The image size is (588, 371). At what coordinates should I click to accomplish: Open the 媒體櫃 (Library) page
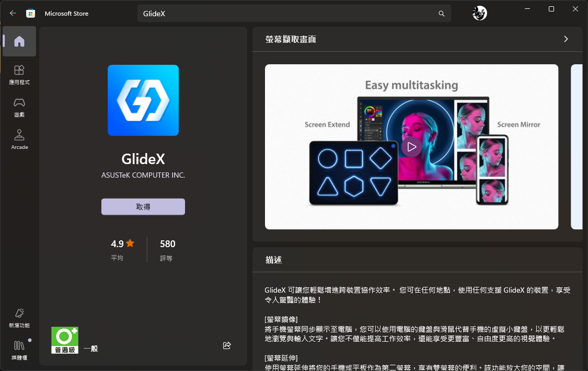pos(19,350)
